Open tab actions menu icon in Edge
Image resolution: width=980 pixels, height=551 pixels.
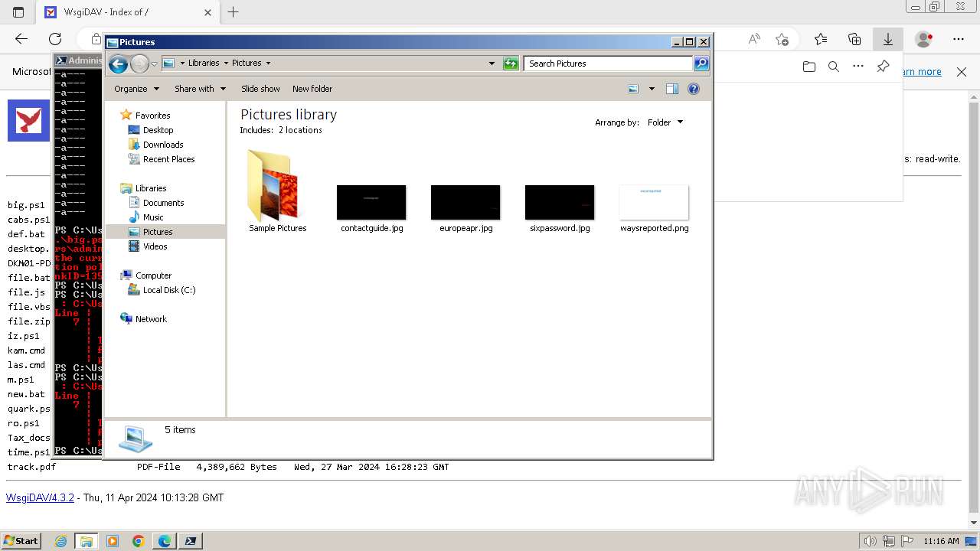click(18, 12)
